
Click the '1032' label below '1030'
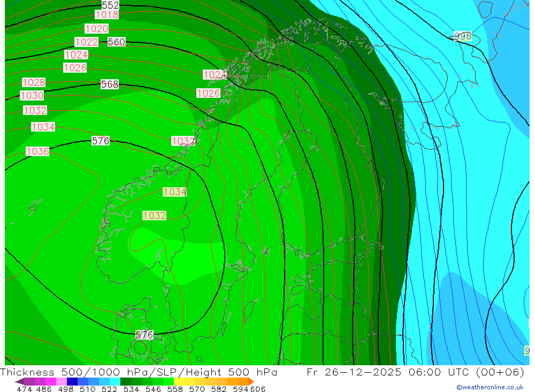[35, 110]
